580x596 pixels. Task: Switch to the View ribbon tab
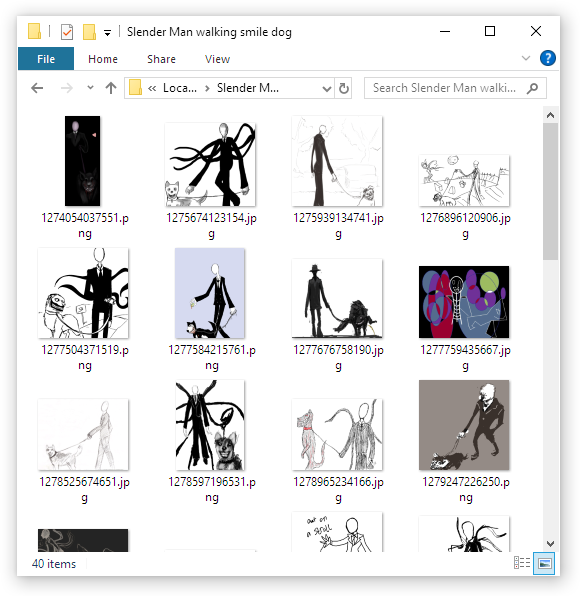(217, 59)
